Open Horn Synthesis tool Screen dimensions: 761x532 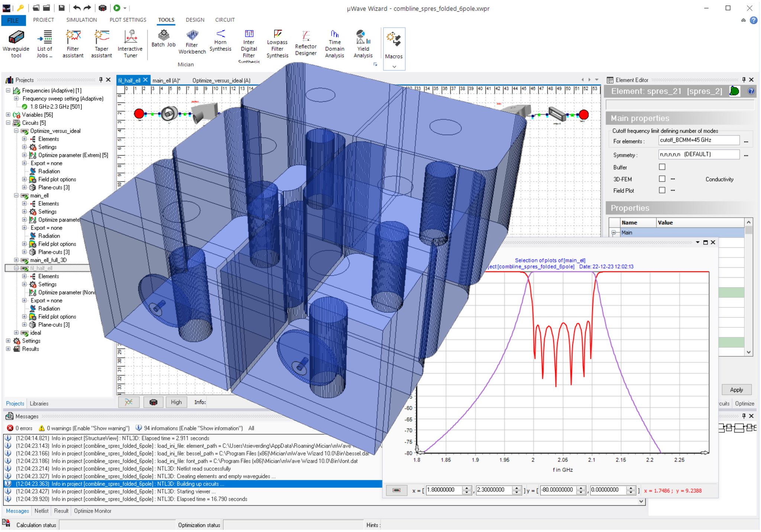(220, 40)
